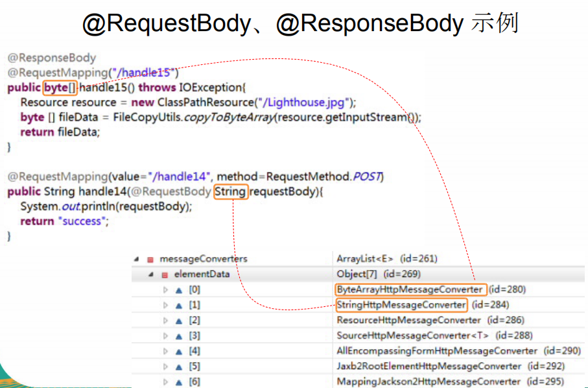Click the "/handle15" mapping string
Screen dimensions: 588x388
coord(144,73)
